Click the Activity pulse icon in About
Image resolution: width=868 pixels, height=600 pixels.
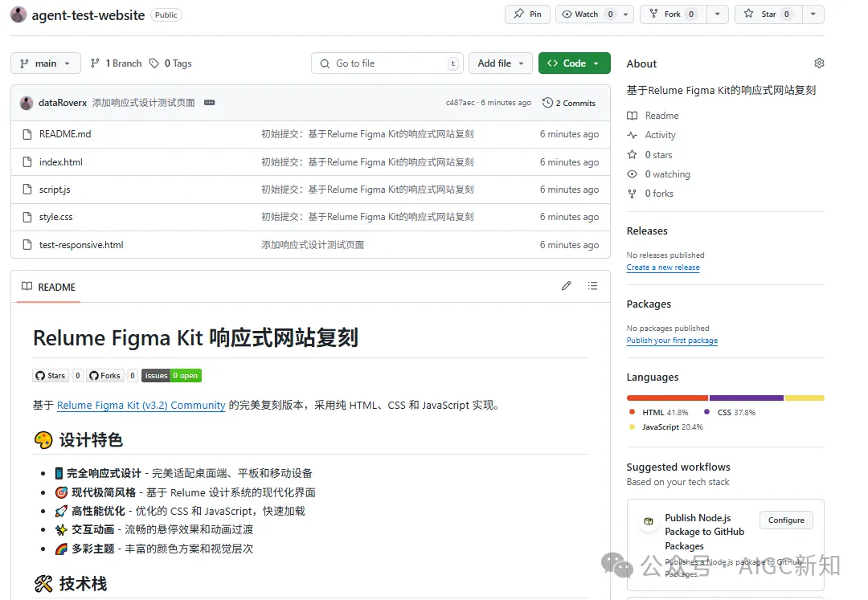[x=633, y=135]
